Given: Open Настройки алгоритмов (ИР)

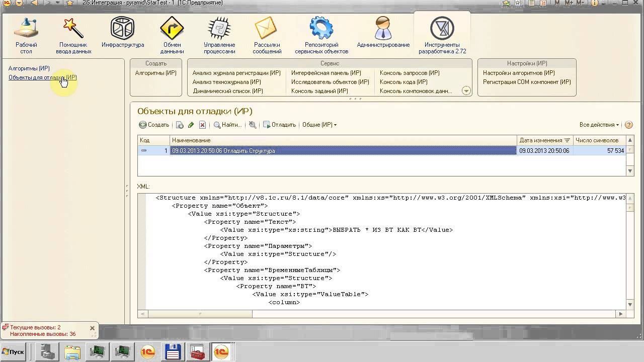Looking at the screenshot, I should pyautogui.click(x=519, y=73).
